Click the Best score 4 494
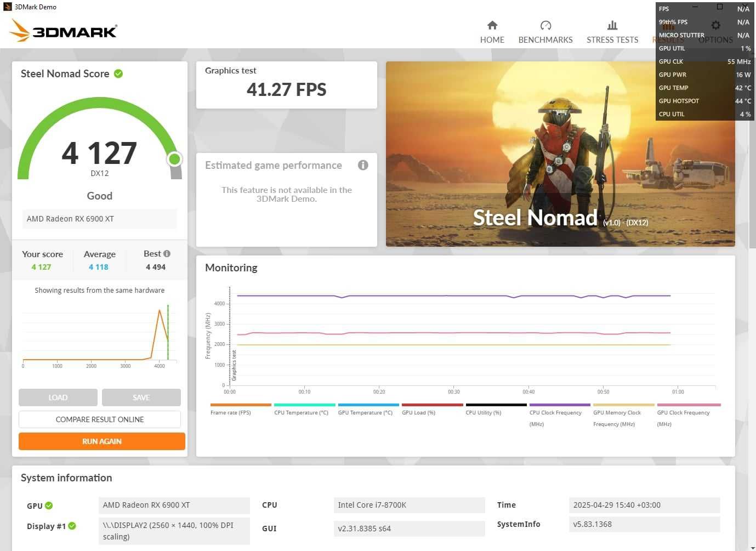756x551 pixels. coord(156,267)
